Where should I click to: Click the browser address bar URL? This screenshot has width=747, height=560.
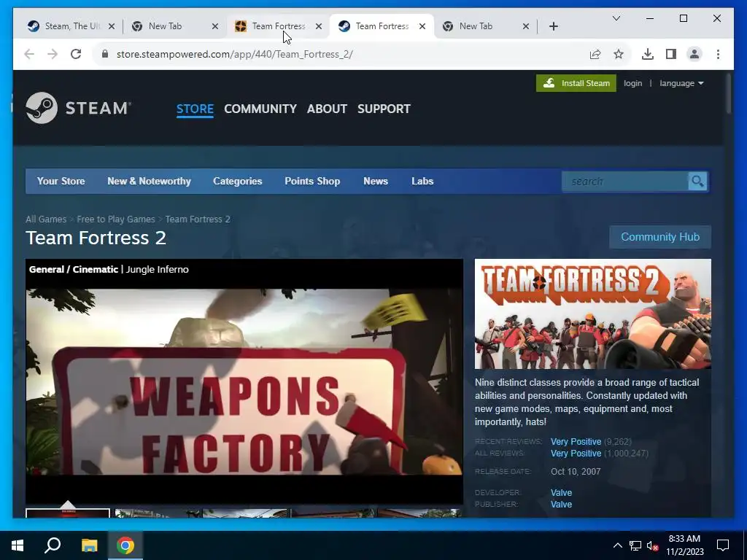[x=234, y=54]
